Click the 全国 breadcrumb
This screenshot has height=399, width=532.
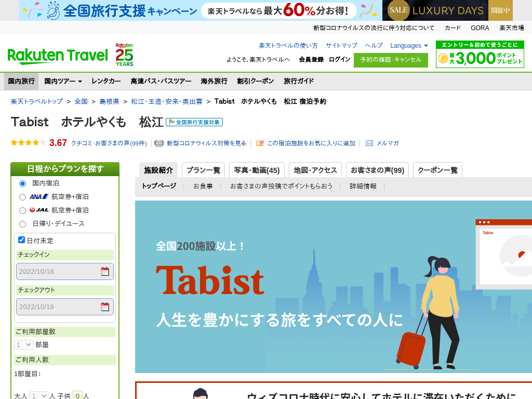pyautogui.click(x=81, y=101)
